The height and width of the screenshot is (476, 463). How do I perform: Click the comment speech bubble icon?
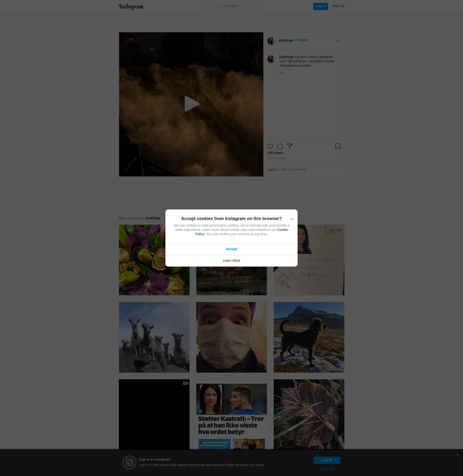[x=280, y=146]
